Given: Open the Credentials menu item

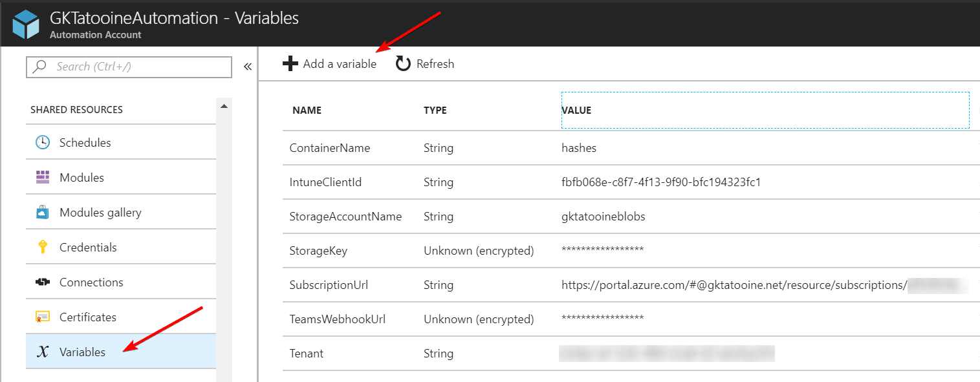Looking at the screenshot, I should click(120, 247).
